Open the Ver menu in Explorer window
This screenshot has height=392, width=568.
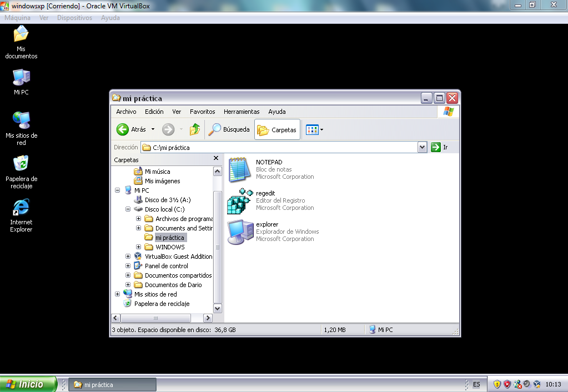[x=177, y=112]
